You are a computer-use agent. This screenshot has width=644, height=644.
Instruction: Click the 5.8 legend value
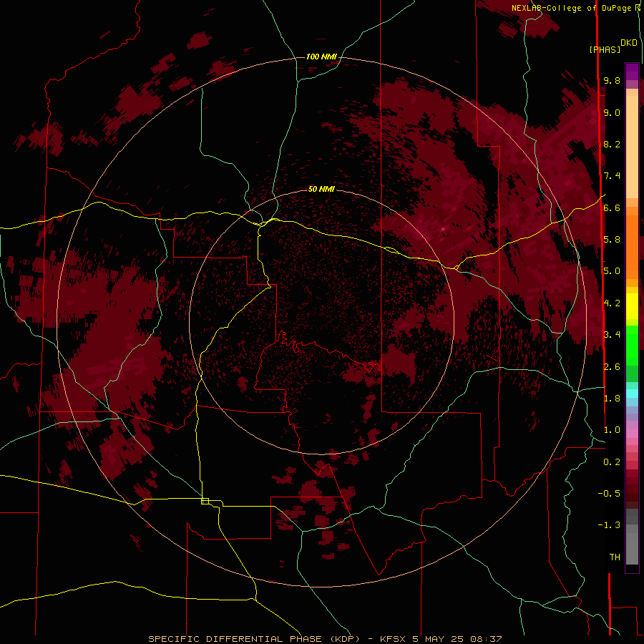tap(612, 240)
